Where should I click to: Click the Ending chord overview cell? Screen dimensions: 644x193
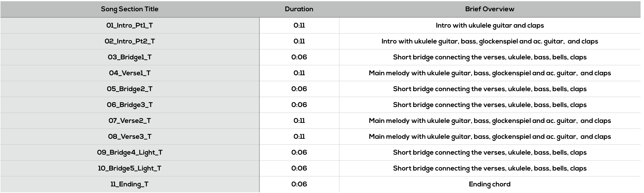(x=490, y=184)
